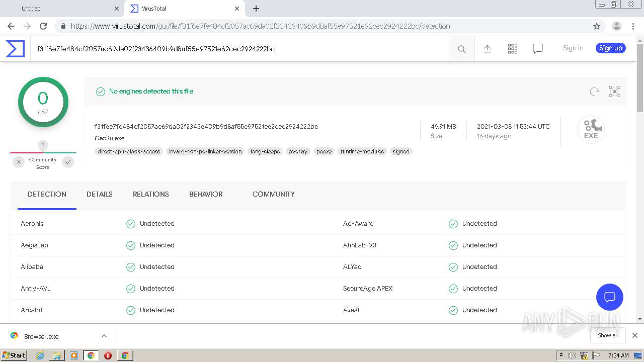The image size is (644, 362).
Task: Vote positive with the checkmark community icon
Action: point(68,162)
